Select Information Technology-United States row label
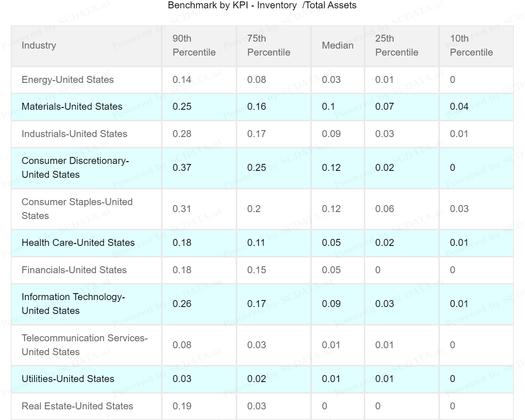The height and width of the screenshot is (420, 525). pyautogui.click(x=73, y=304)
